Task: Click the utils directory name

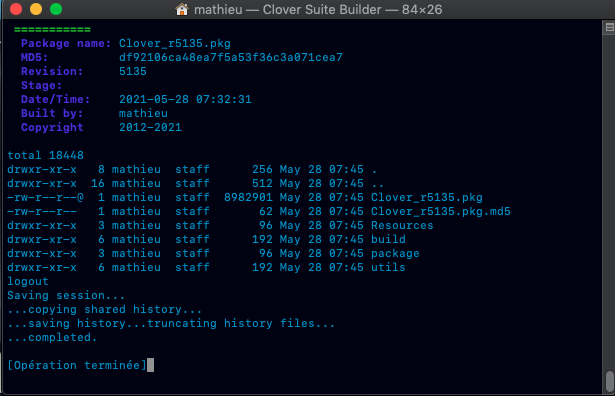Action: click(388, 267)
